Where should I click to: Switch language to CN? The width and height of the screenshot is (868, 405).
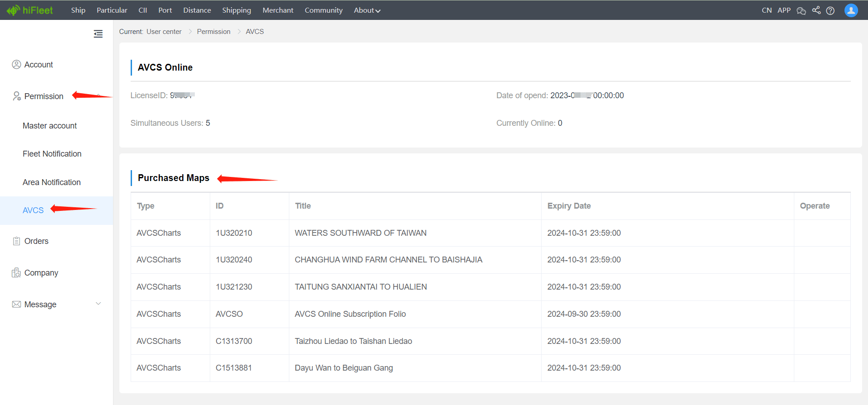pyautogui.click(x=767, y=10)
